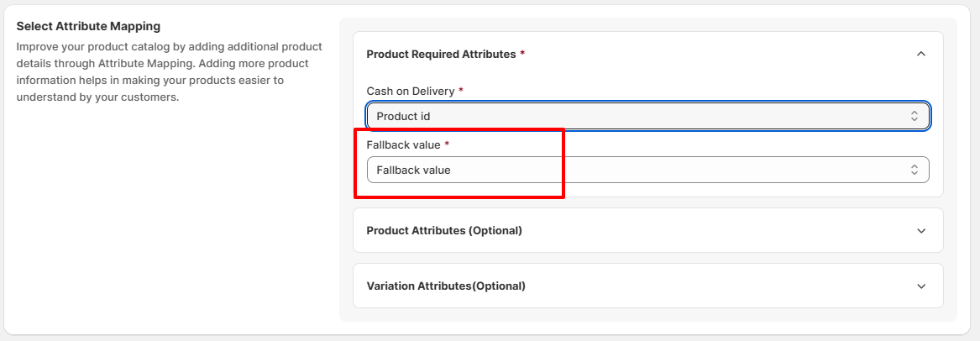Screen dimensions: 980x341
Task: Click "Fallback value" placeholder text inside the select
Action: click(413, 170)
